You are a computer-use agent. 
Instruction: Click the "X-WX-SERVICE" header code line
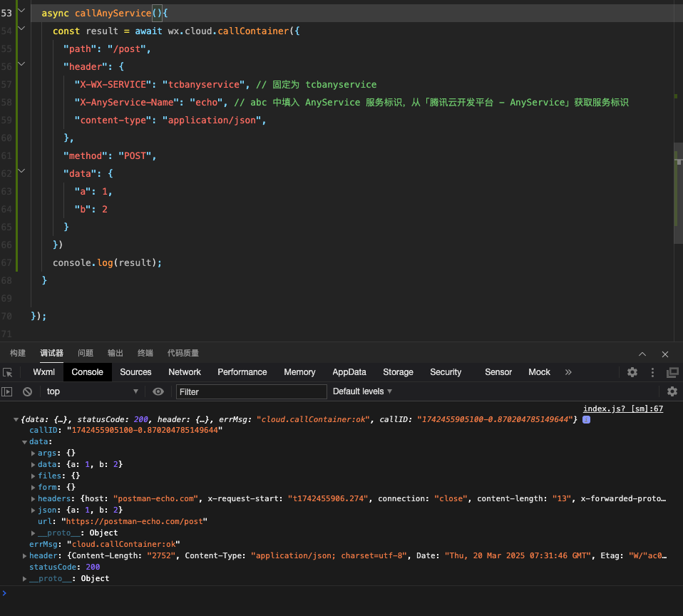coord(225,85)
